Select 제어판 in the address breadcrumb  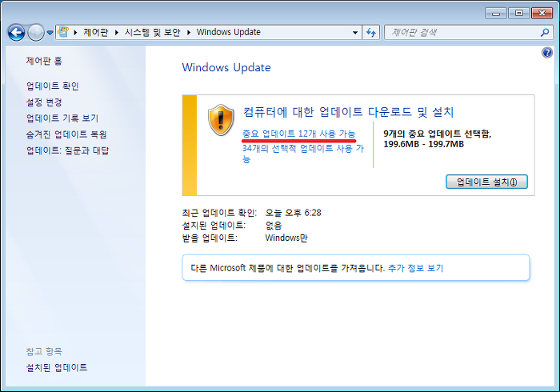(96, 32)
